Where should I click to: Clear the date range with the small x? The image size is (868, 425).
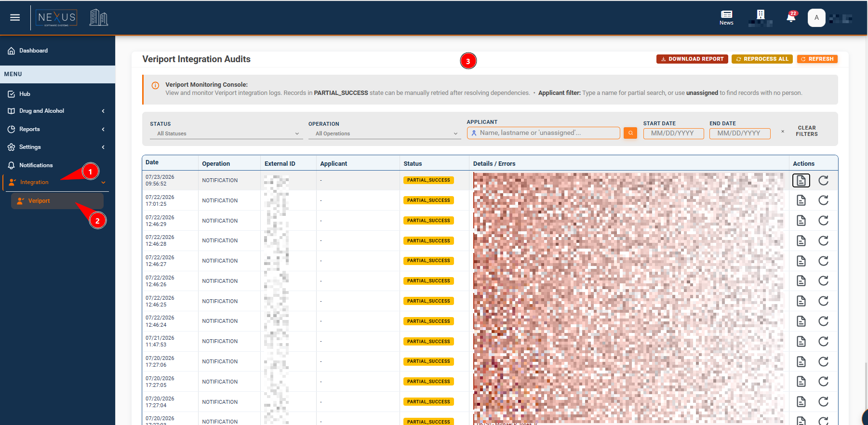pyautogui.click(x=783, y=132)
